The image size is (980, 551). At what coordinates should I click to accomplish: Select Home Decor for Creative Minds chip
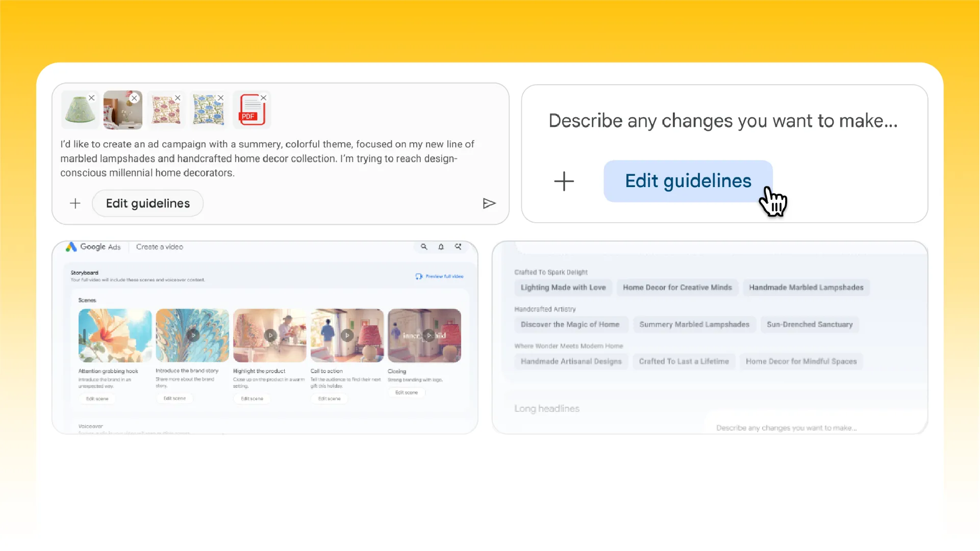(x=677, y=287)
